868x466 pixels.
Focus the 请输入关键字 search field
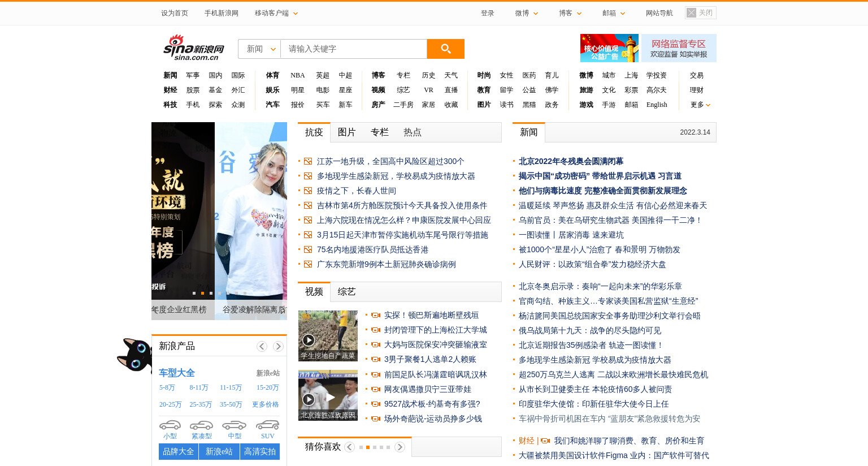click(x=354, y=49)
